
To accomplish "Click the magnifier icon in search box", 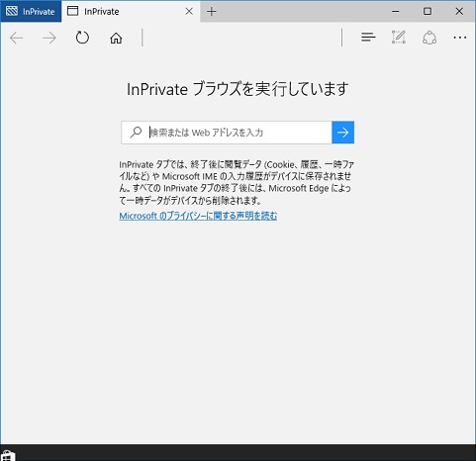I will tap(136, 133).
